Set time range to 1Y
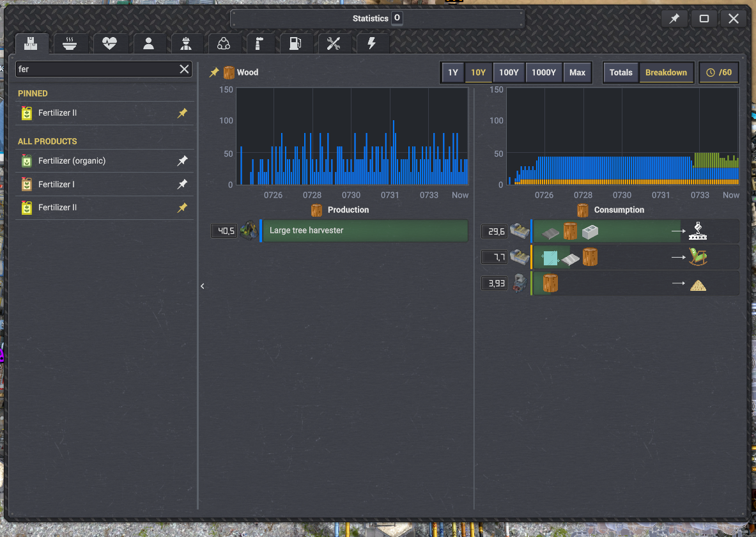 coord(452,72)
